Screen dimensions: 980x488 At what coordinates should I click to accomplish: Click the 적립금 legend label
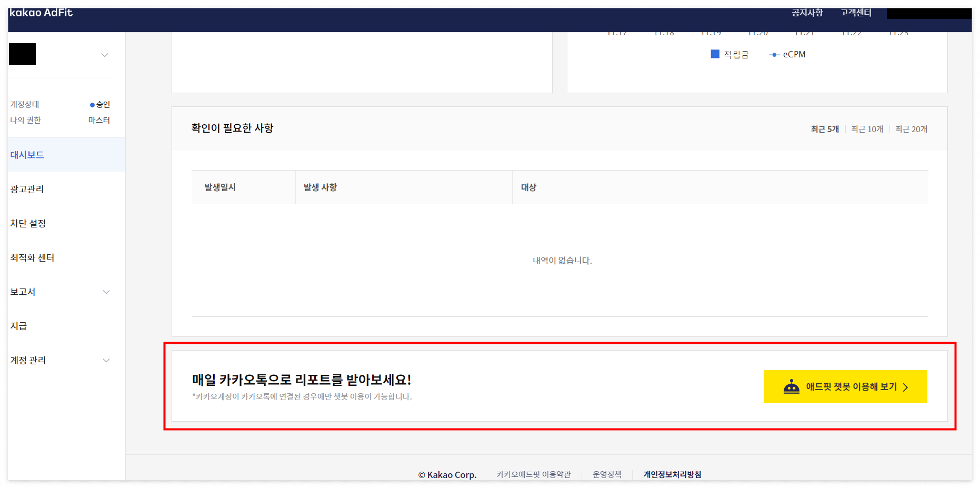tap(736, 54)
